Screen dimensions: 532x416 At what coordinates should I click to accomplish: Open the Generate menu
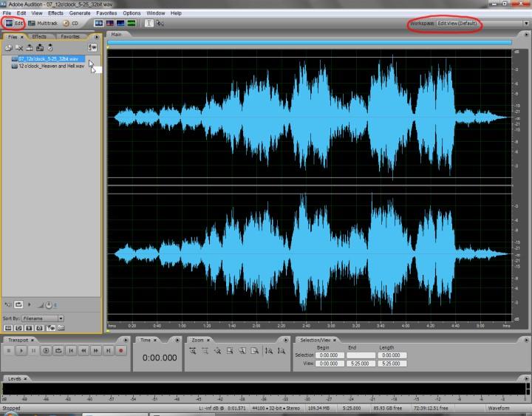pyautogui.click(x=80, y=13)
